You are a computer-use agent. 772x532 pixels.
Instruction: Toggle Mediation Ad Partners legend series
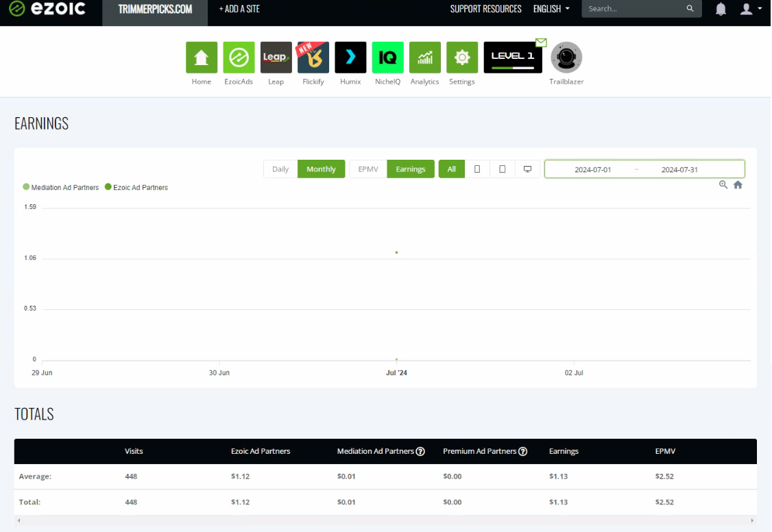tap(60, 188)
